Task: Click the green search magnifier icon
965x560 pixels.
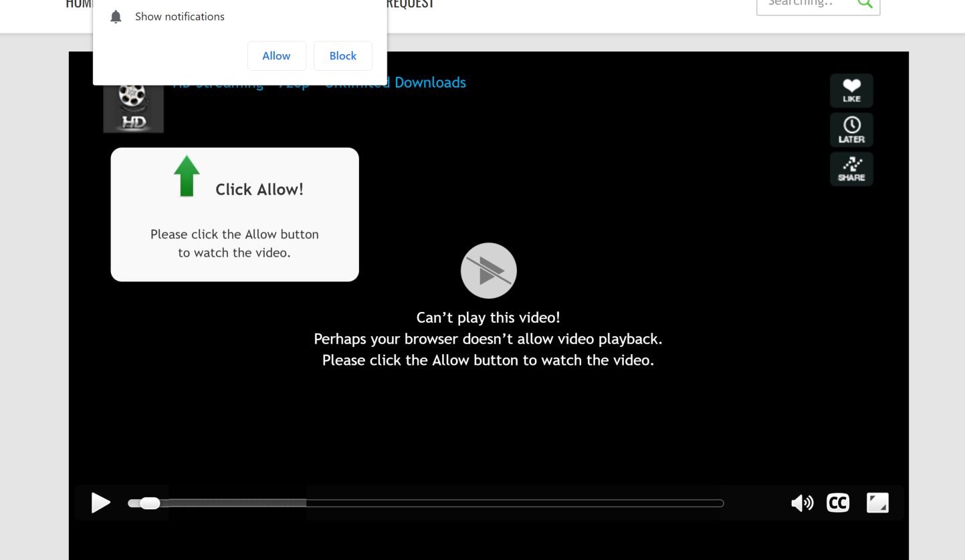Action: (x=865, y=3)
